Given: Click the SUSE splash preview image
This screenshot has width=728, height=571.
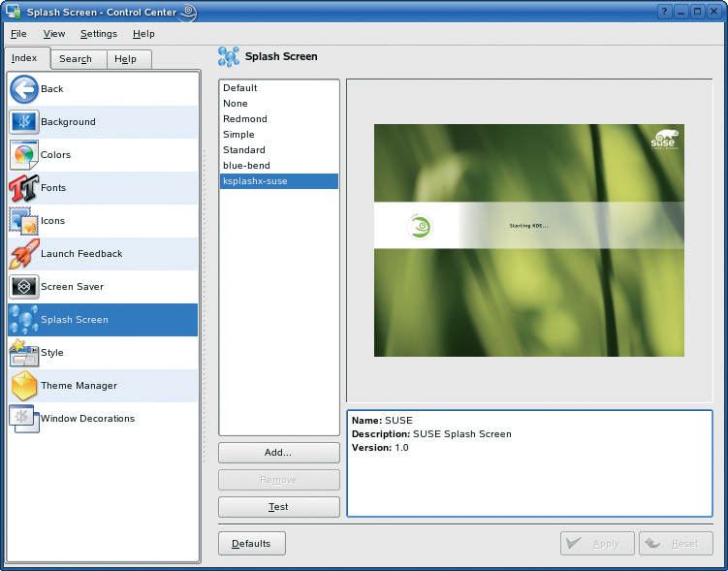Looking at the screenshot, I should (x=529, y=240).
